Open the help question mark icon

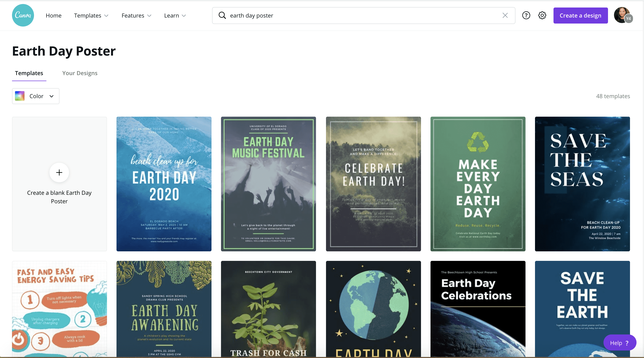point(526,15)
